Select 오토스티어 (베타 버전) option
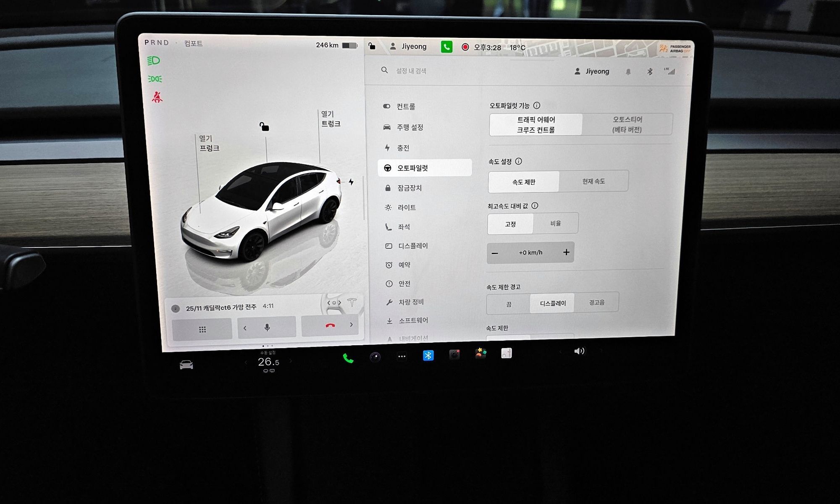This screenshot has height=504, width=840. click(x=627, y=124)
